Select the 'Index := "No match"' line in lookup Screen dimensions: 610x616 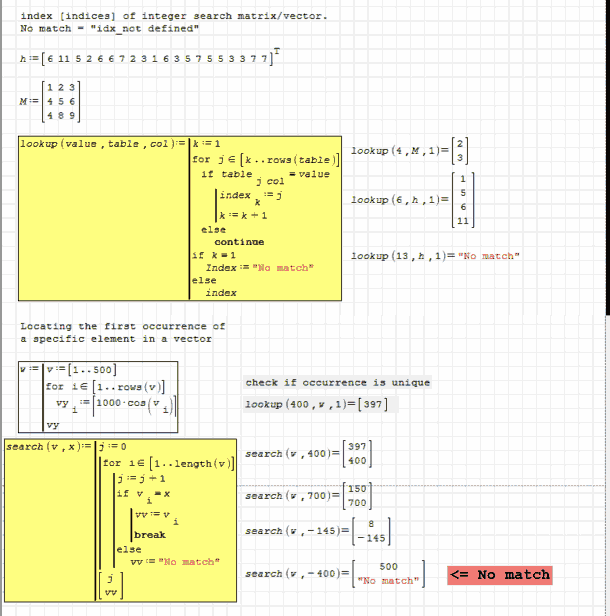(x=259, y=267)
